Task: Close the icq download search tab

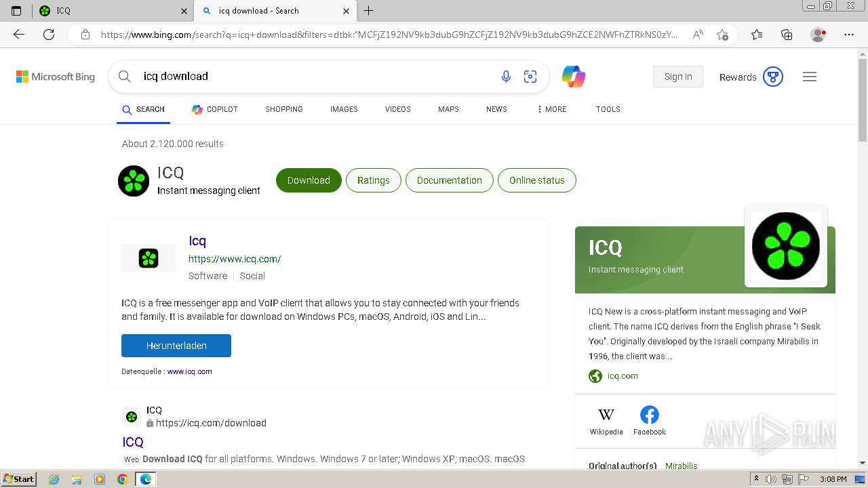Action: [347, 11]
